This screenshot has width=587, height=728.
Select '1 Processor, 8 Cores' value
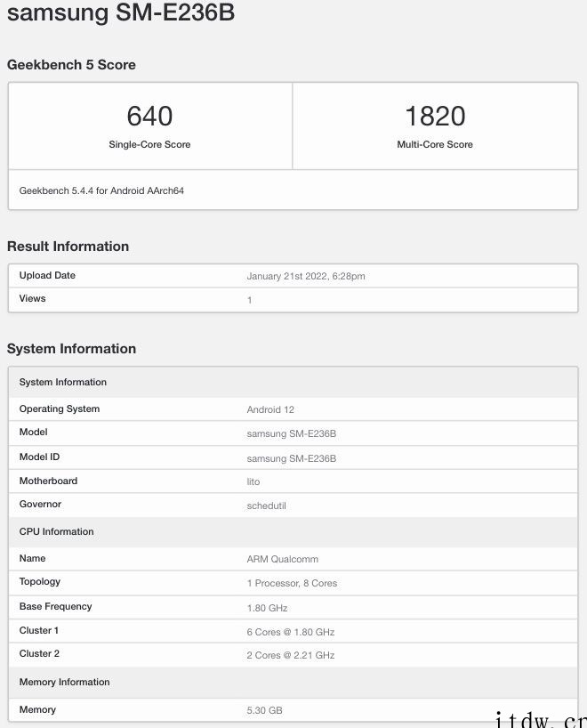(x=292, y=584)
